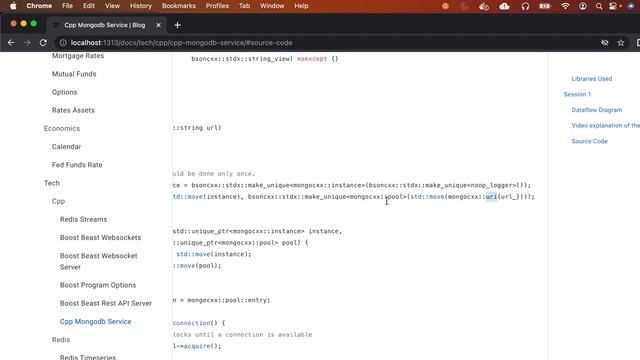Click 'noexcept' keyword in code
Image resolution: width=640 pixels, height=360 pixels.
pyautogui.click(x=312, y=59)
